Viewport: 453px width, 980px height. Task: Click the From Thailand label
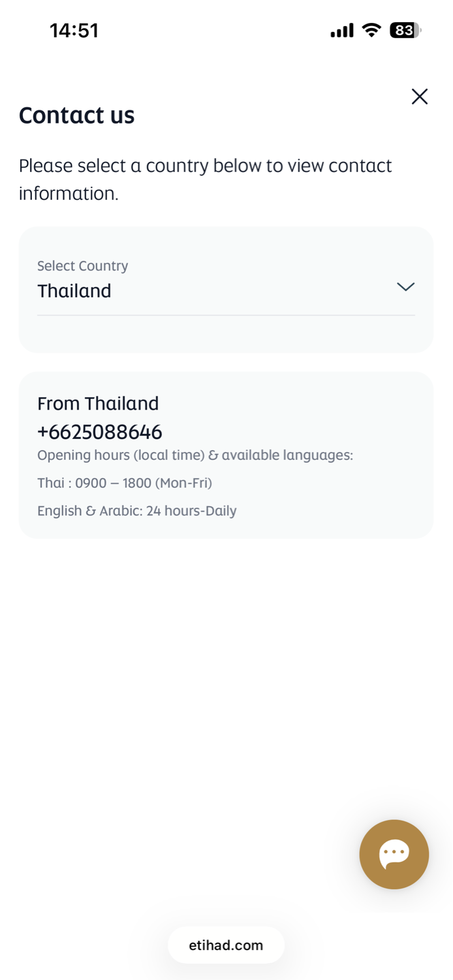click(x=98, y=404)
